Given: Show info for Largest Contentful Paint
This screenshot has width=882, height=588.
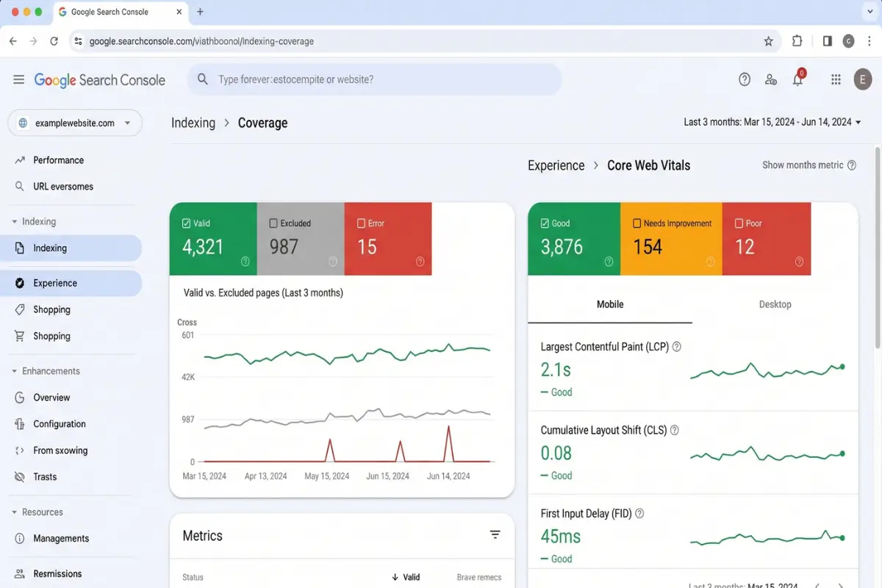Looking at the screenshot, I should 677,346.
